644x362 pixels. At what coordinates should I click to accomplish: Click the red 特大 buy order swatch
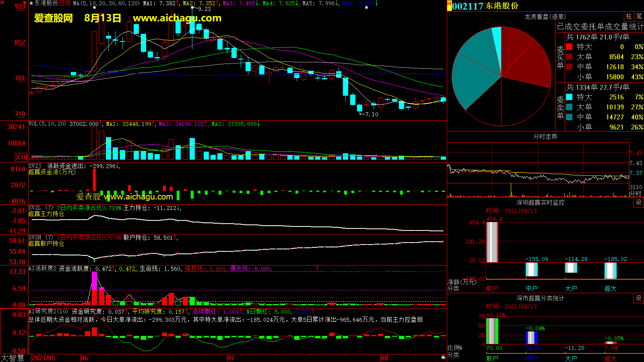[x=569, y=47]
